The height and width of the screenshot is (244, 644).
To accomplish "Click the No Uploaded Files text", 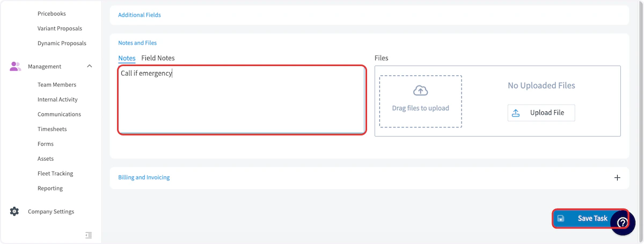I will 541,85.
